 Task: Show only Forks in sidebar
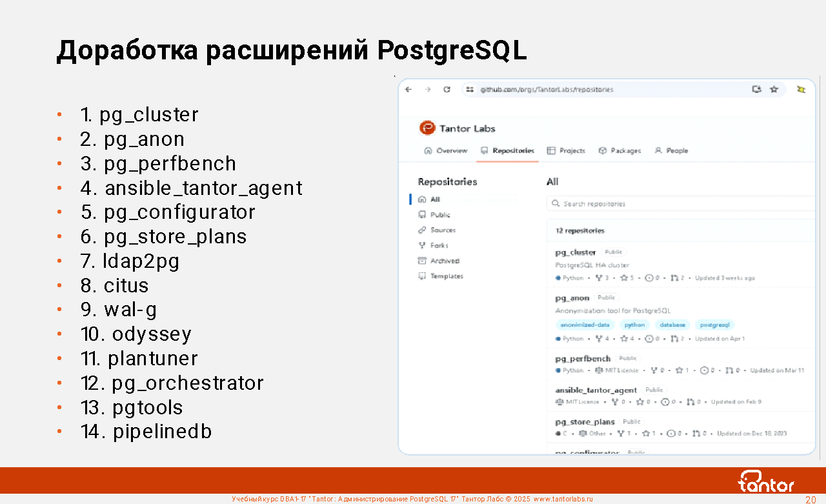439,245
